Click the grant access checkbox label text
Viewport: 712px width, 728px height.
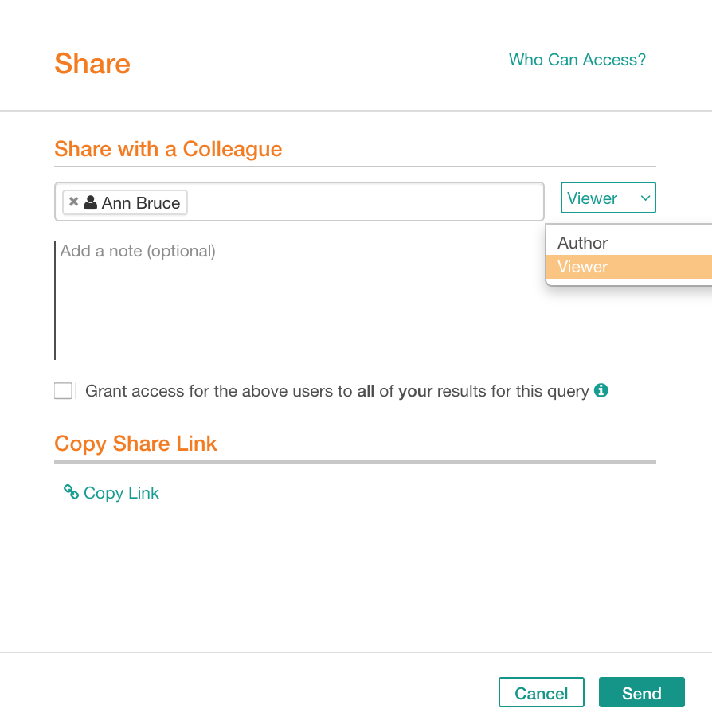[337, 391]
